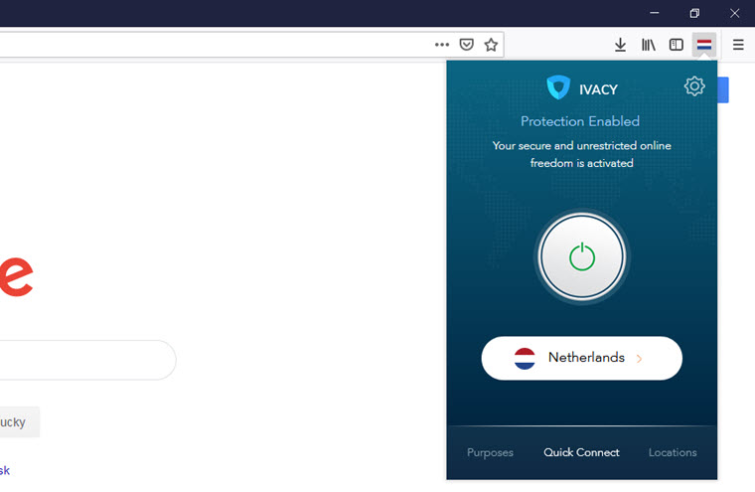Bookmark this page with star icon
The width and height of the screenshot is (755, 492).
click(491, 45)
